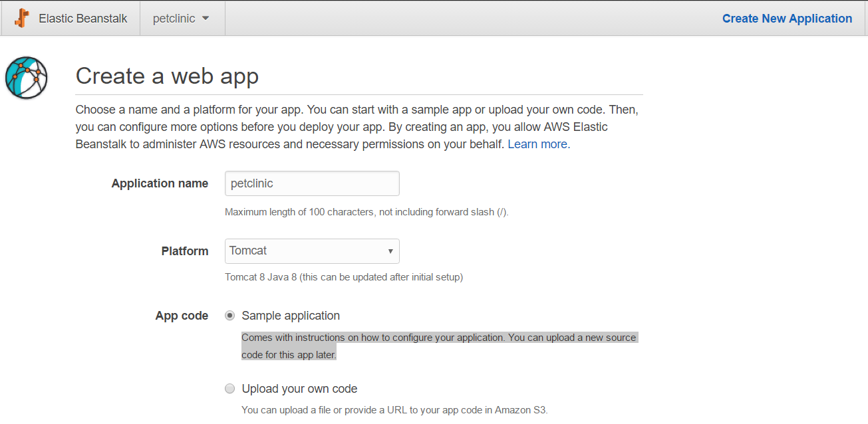Click the 'Create a web app' heading

[167, 76]
